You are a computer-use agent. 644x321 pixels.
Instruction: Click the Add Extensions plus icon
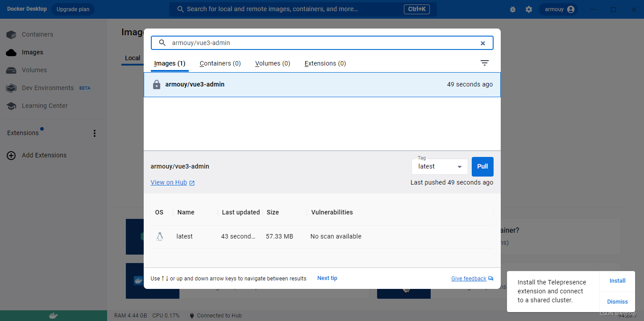click(11, 155)
